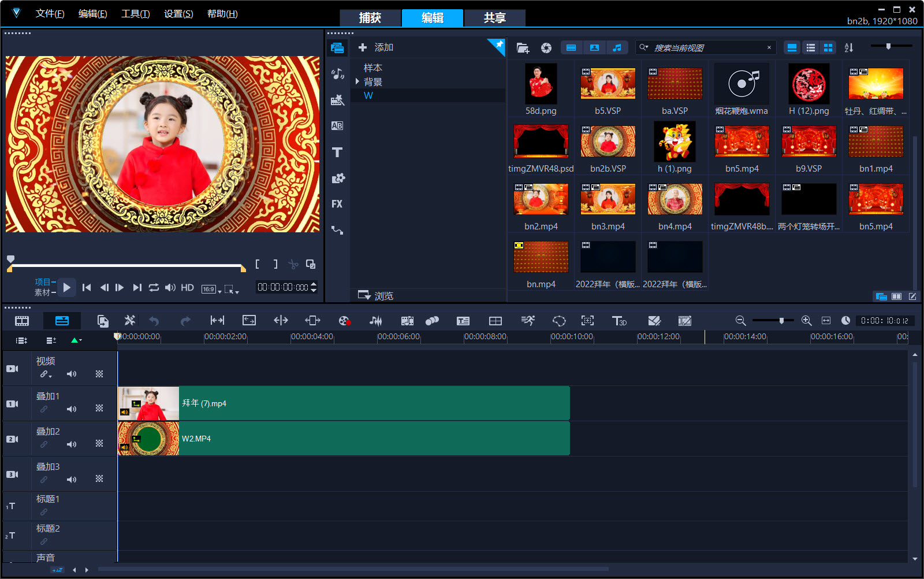Image resolution: width=924 pixels, height=579 pixels.
Task: Switch to Storyboard view in timeline toolbar
Action: tap(22, 321)
